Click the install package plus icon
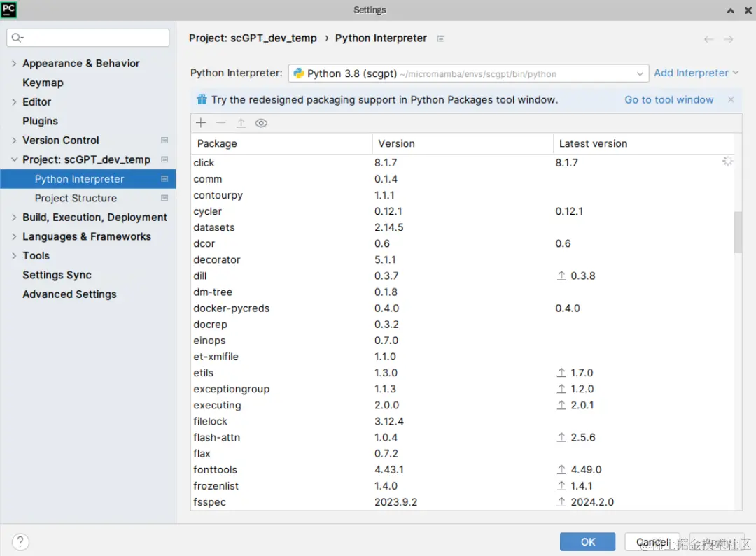This screenshot has height=556, width=756. point(201,123)
